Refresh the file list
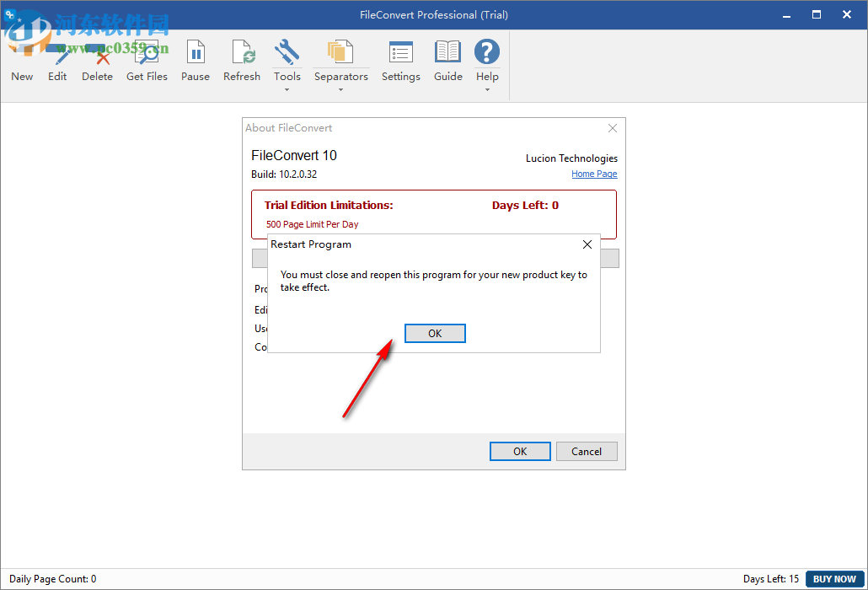Image resolution: width=868 pixels, height=590 pixels. [x=242, y=52]
